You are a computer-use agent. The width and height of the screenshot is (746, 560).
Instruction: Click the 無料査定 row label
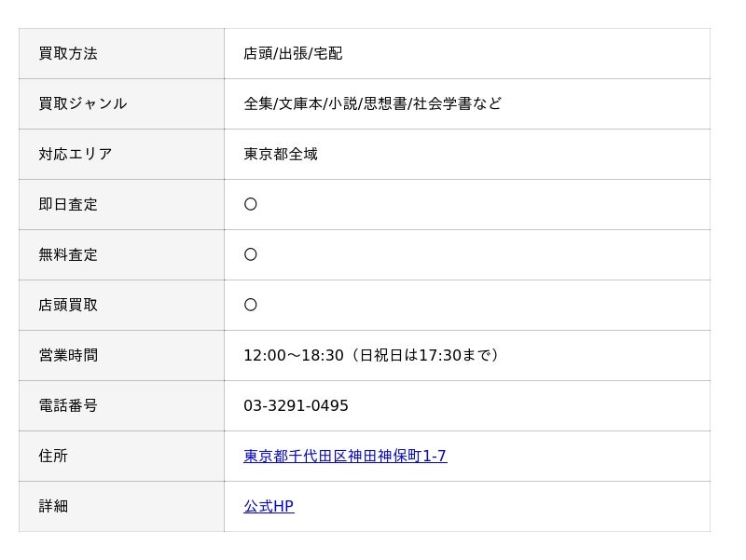coord(68,254)
